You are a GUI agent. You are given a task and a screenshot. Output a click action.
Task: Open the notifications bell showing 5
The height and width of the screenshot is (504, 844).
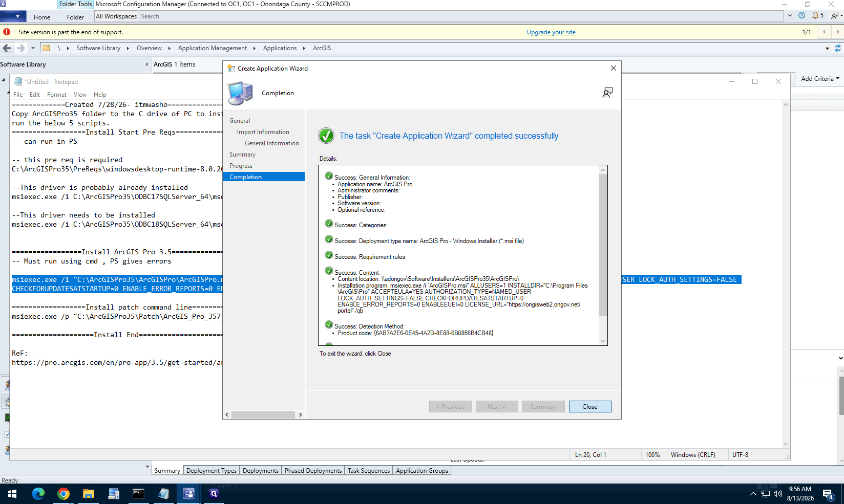818,15
